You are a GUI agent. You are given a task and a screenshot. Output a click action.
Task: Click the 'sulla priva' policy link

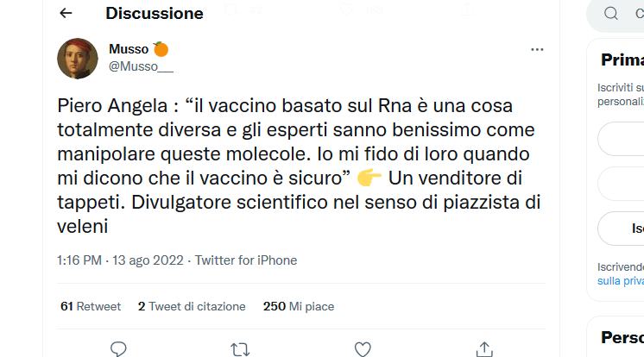[620, 281]
